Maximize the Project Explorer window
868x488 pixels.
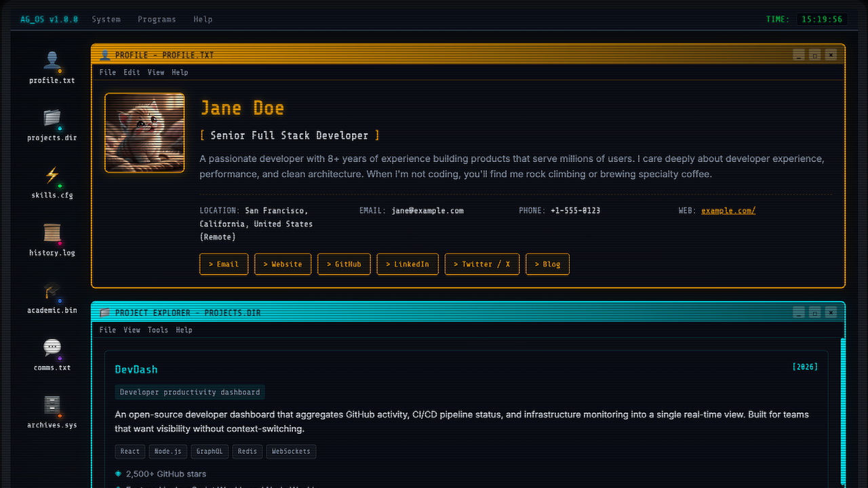tap(814, 312)
